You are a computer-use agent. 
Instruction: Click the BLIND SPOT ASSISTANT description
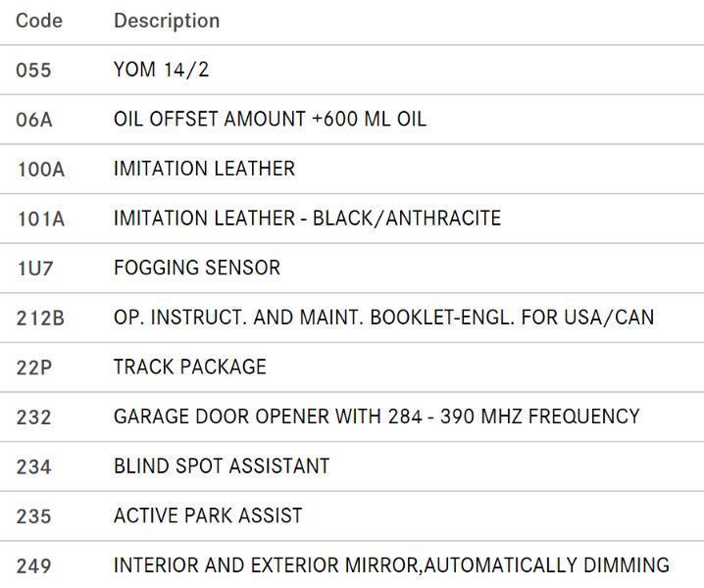(x=222, y=465)
